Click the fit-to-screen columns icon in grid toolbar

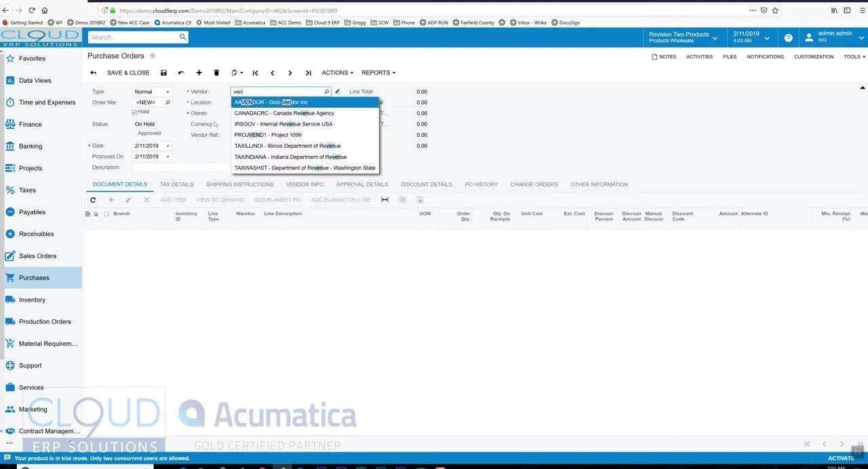pos(384,200)
